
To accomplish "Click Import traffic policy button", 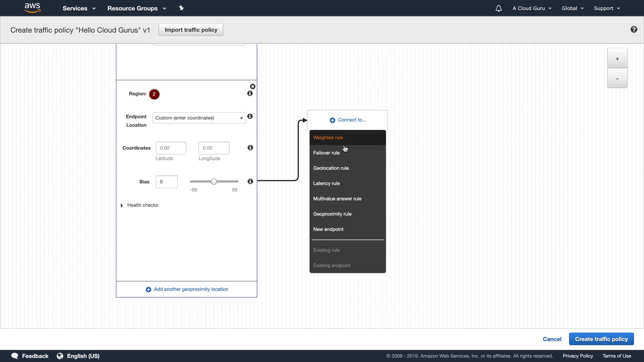I will click(191, 30).
